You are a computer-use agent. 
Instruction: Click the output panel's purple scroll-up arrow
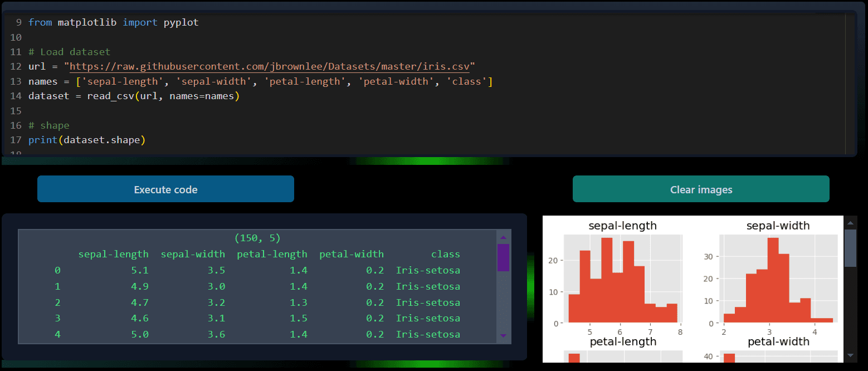point(503,237)
